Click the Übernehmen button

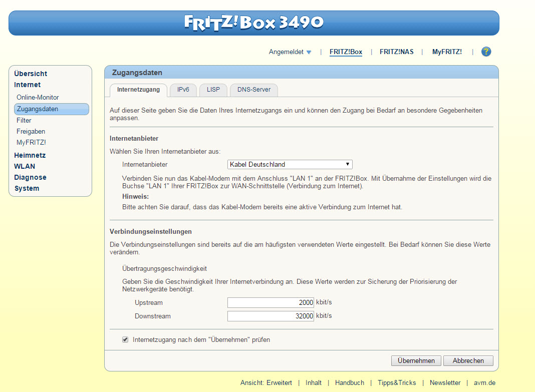tap(416, 360)
